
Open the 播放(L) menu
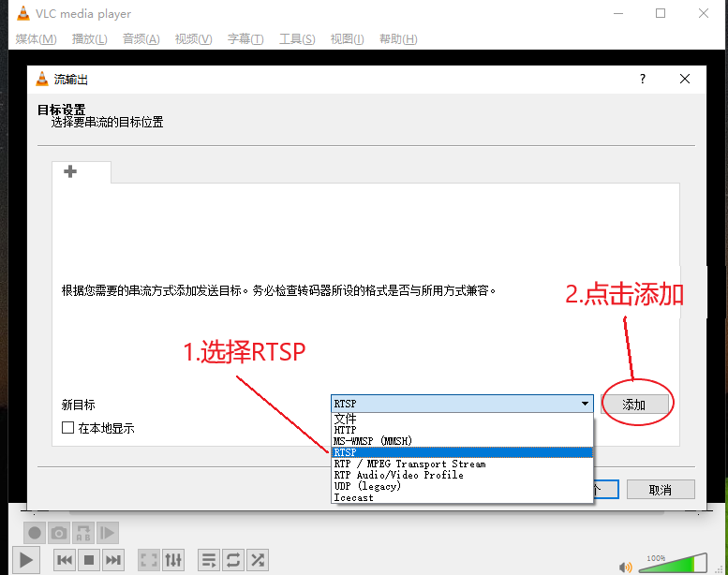[x=90, y=39]
